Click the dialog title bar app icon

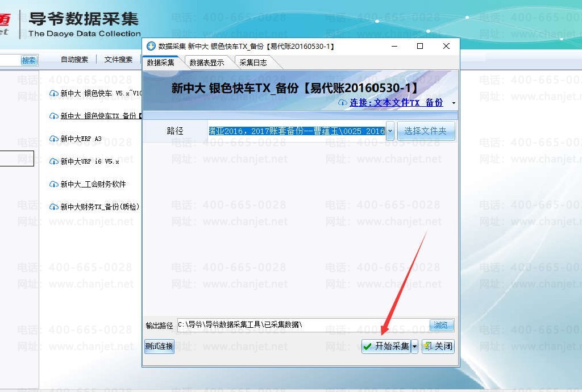(151, 46)
